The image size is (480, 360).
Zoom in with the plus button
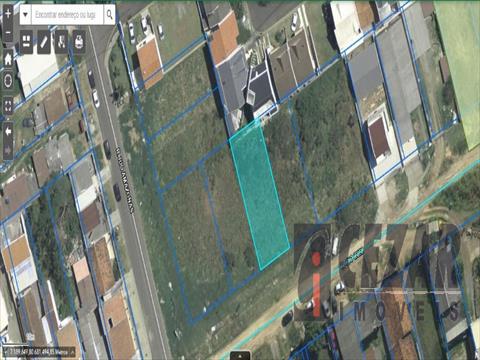(x=8, y=14)
